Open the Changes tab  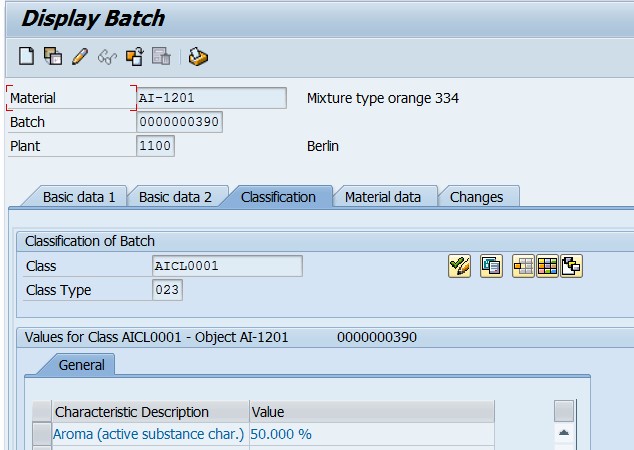coord(476,197)
